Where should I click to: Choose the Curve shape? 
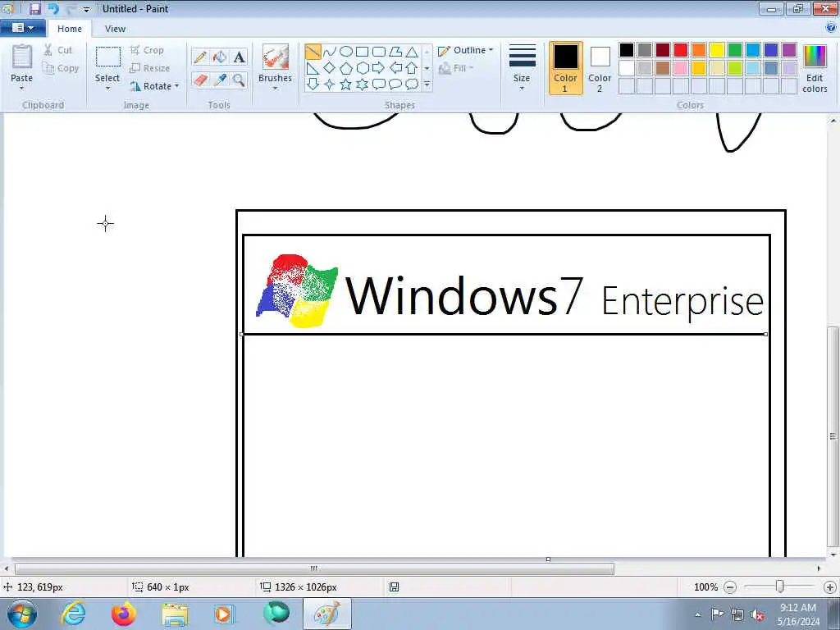[330, 52]
